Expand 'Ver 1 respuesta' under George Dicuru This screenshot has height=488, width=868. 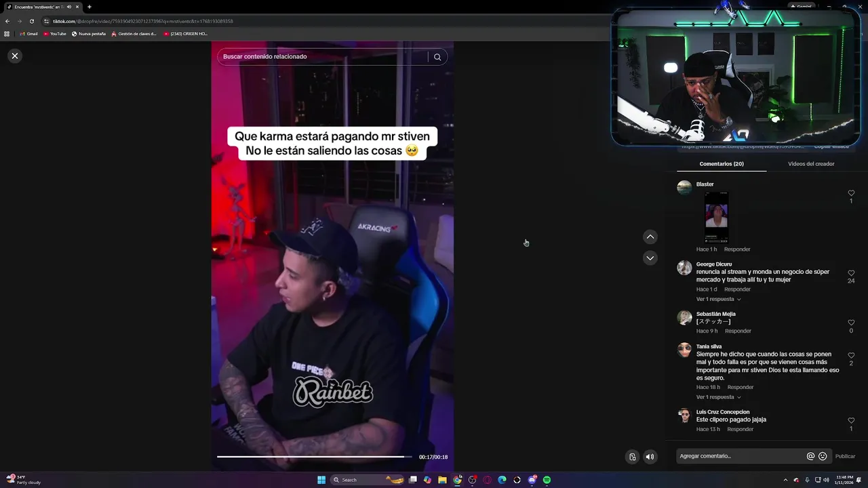click(x=718, y=299)
